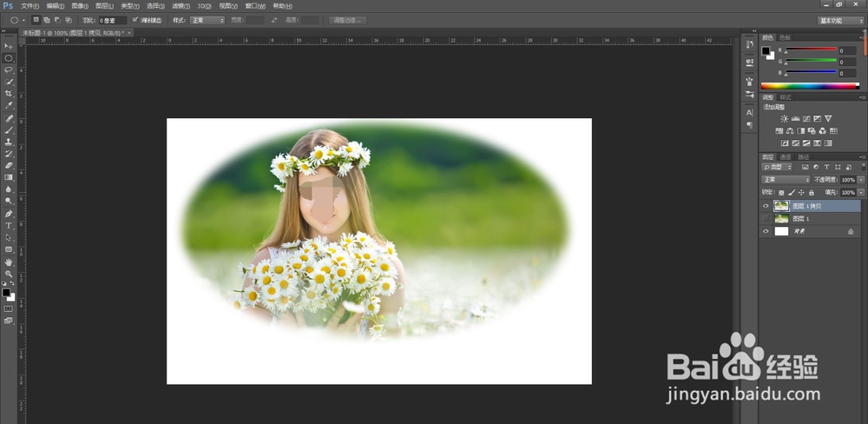Add a Brightness/Contrast adjustment
The image size is (868, 424).
[785, 118]
